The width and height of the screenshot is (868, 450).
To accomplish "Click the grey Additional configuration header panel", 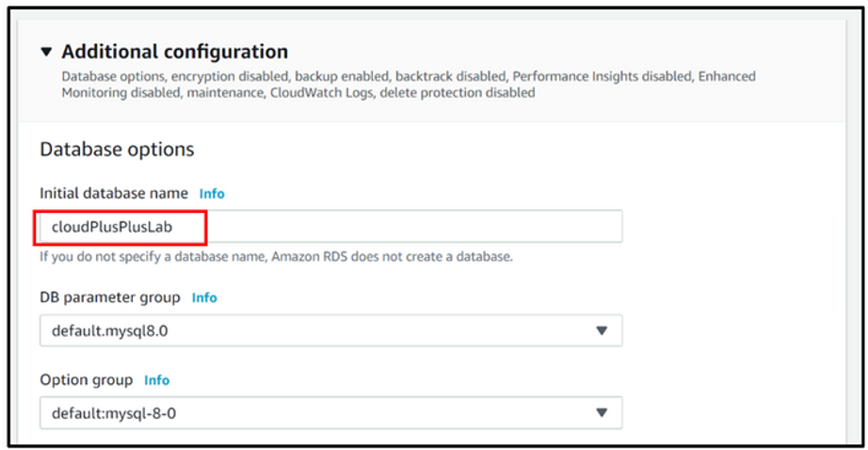I will pyautogui.click(x=432, y=71).
